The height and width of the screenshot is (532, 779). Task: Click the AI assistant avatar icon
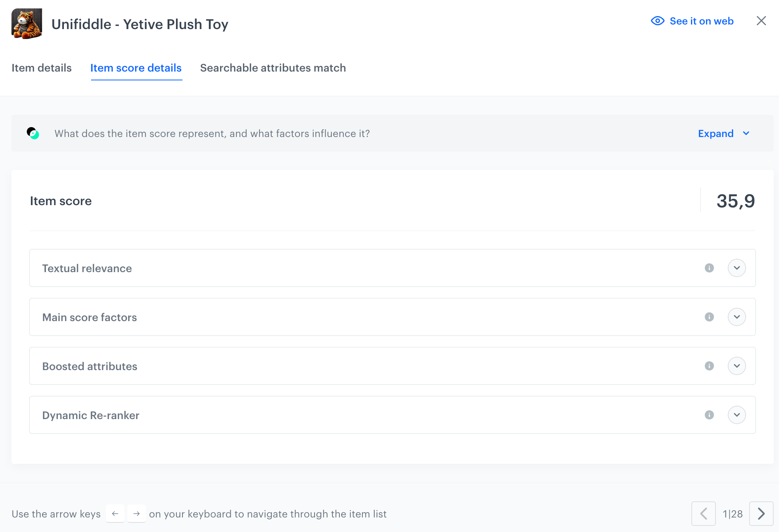[x=34, y=133]
